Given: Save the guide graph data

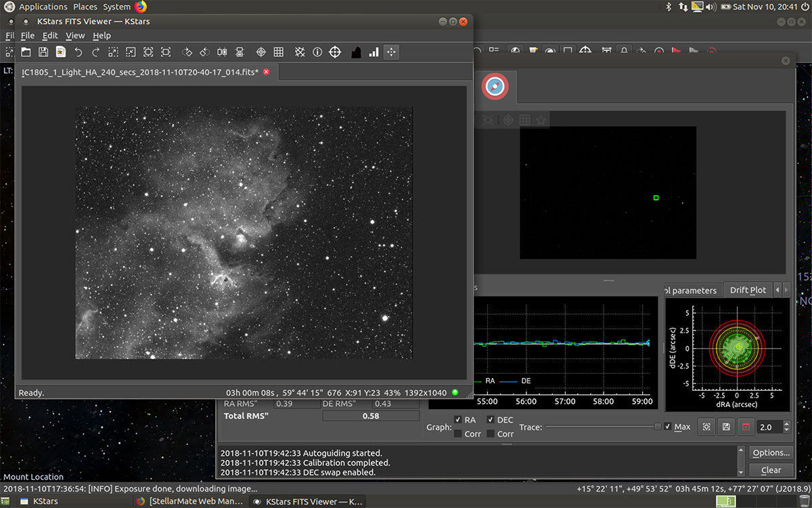Looking at the screenshot, I should [726, 427].
